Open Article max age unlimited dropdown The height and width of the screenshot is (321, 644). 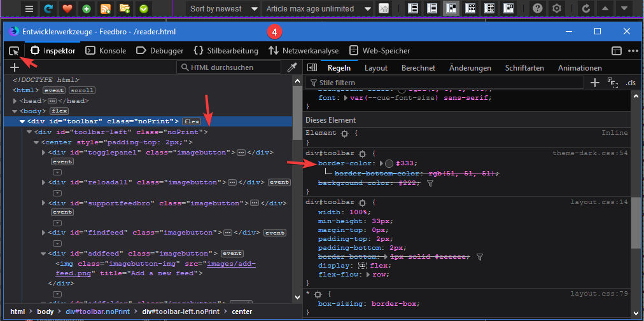click(318, 9)
